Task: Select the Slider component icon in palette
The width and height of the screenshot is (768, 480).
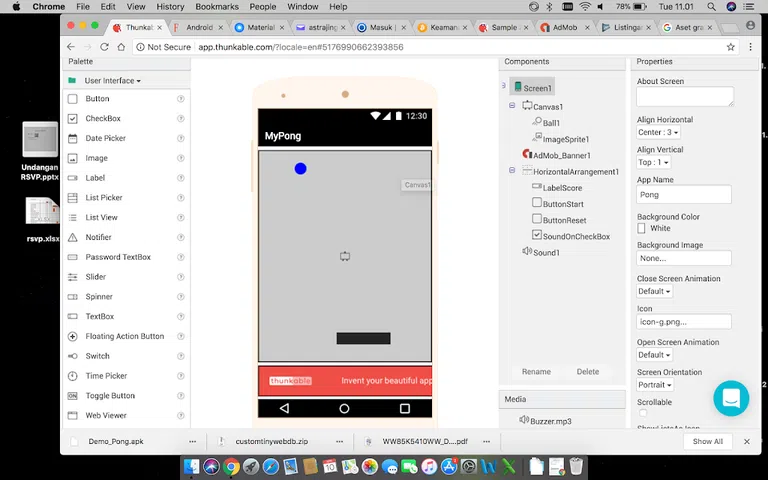Action: 72,277
